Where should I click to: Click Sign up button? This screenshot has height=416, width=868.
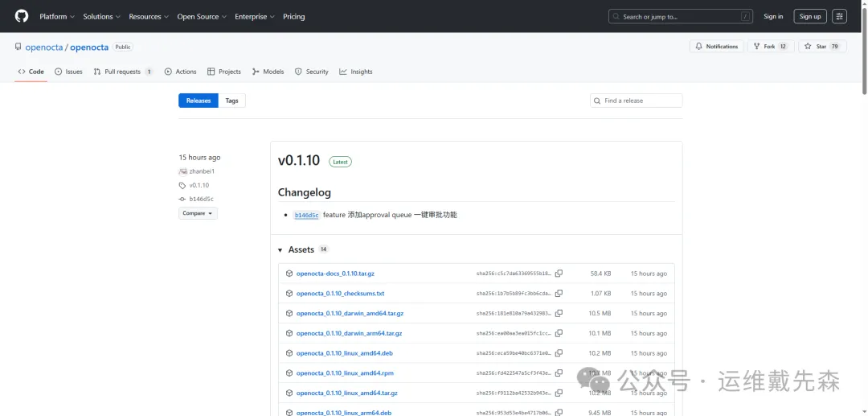coord(810,17)
